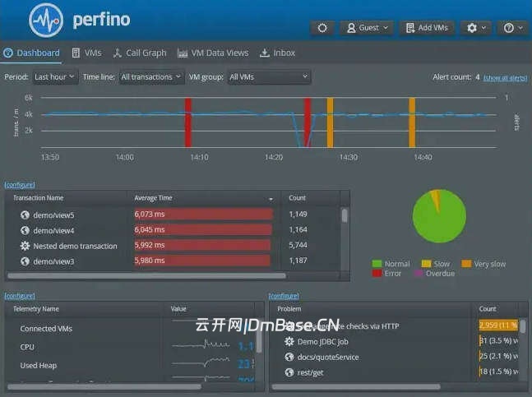Toggle the brightness theme button

click(x=322, y=28)
